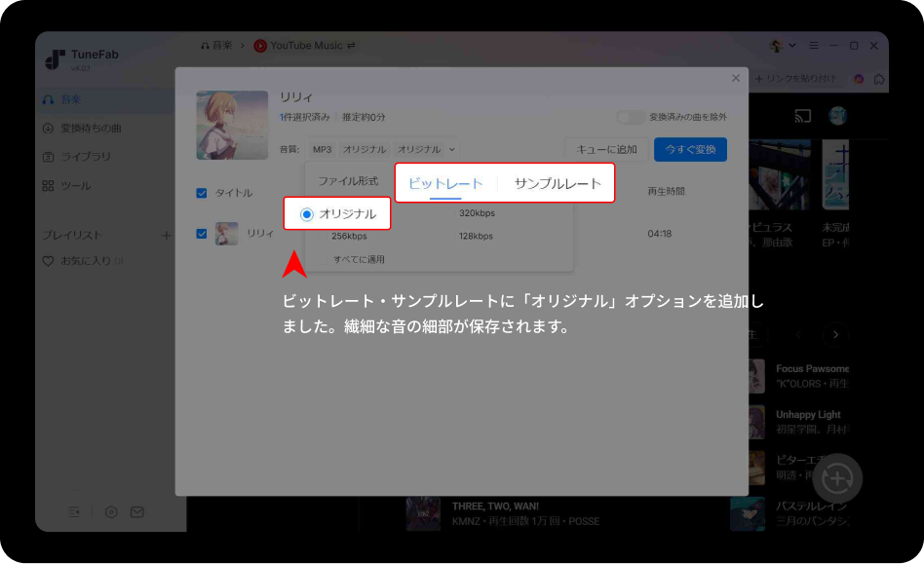Uncheck the タイトル checkbox
The height and width of the screenshot is (564, 924).
tap(202, 193)
